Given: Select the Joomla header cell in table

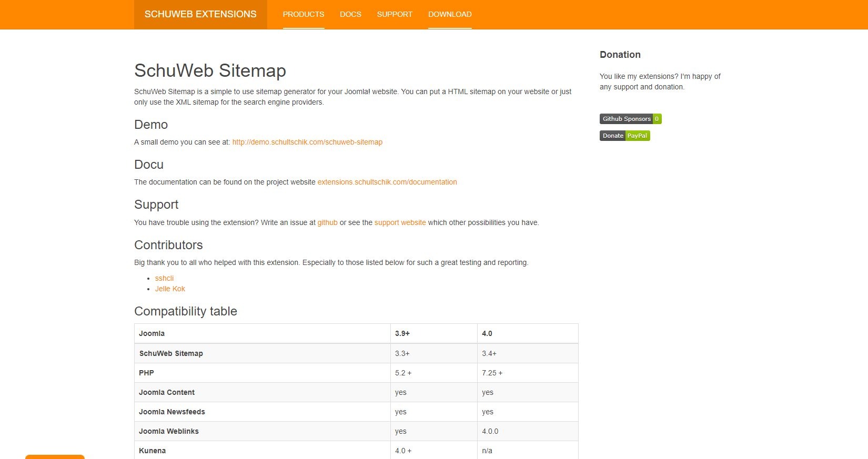Looking at the screenshot, I should (152, 333).
